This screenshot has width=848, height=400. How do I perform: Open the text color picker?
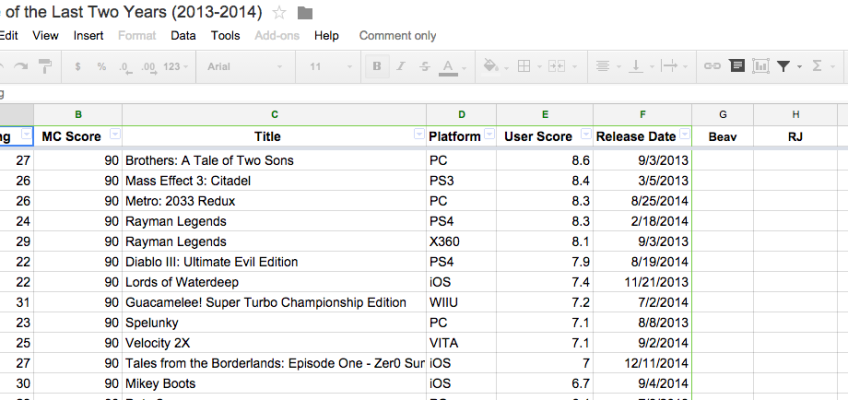pyautogui.click(x=448, y=67)
